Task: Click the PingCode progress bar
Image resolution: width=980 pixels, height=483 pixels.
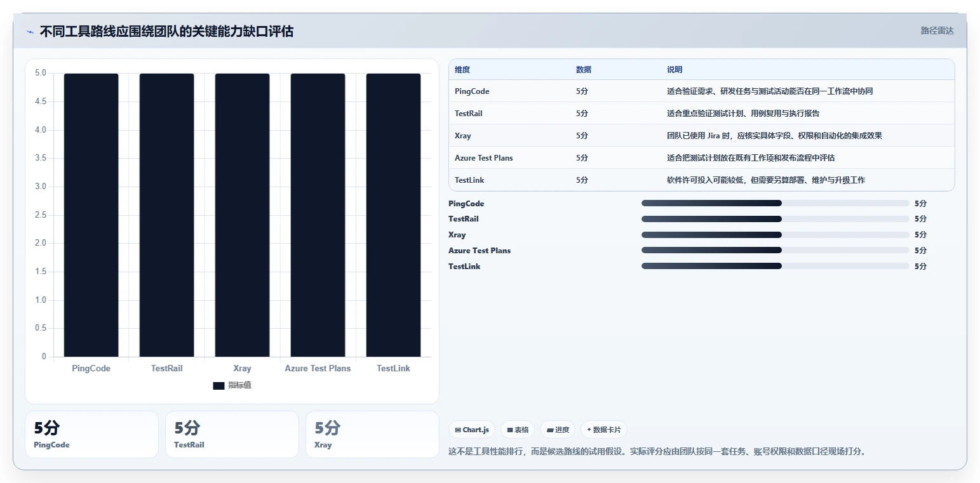Action: (x=775, y=203)
